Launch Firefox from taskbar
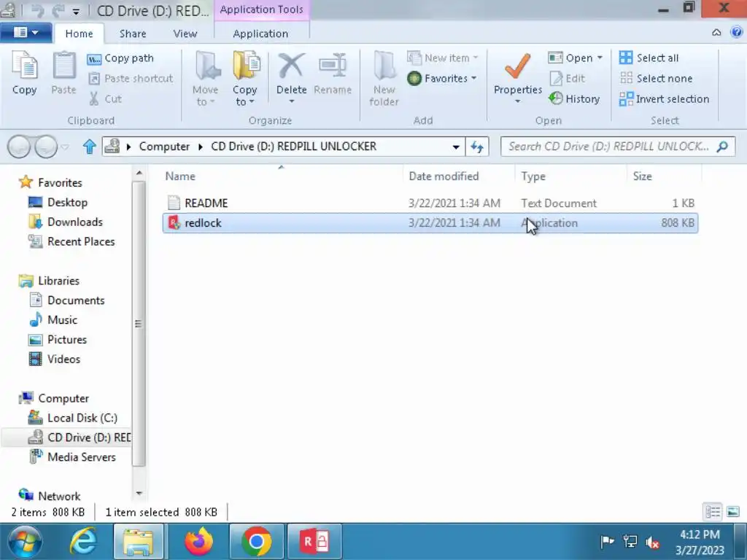The width and height of the screenshot is (747, 560). coord(198,542)
